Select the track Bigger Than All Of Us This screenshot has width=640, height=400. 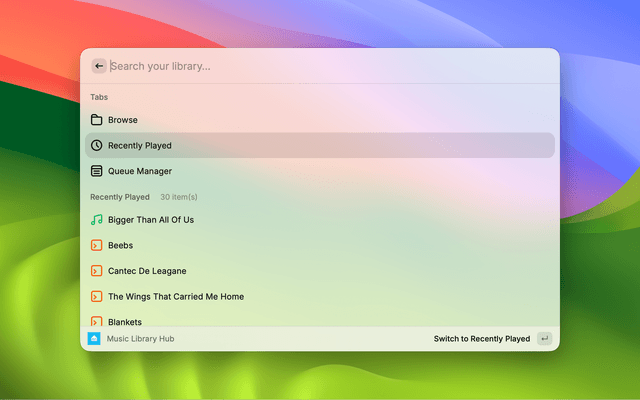[151, 219]
